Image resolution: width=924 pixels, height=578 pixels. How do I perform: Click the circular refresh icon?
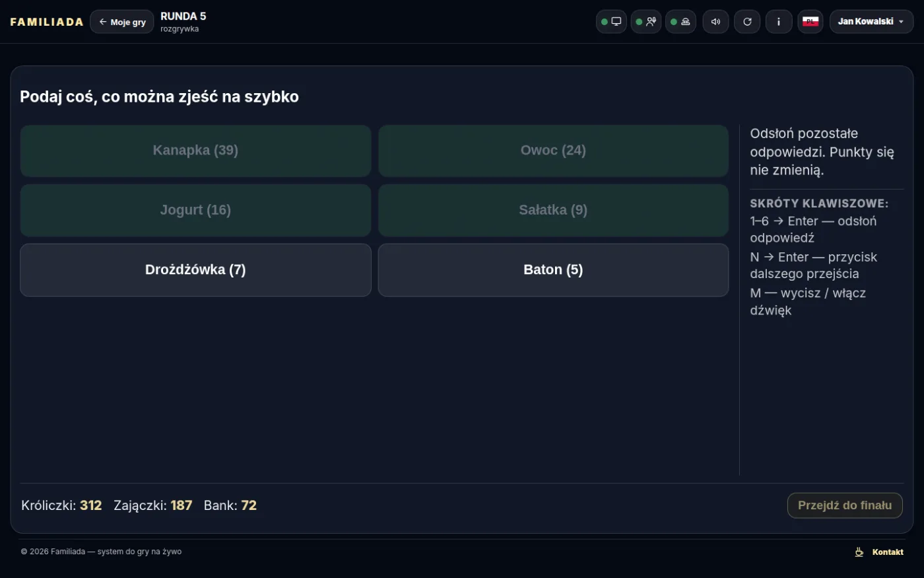(747, 22)
